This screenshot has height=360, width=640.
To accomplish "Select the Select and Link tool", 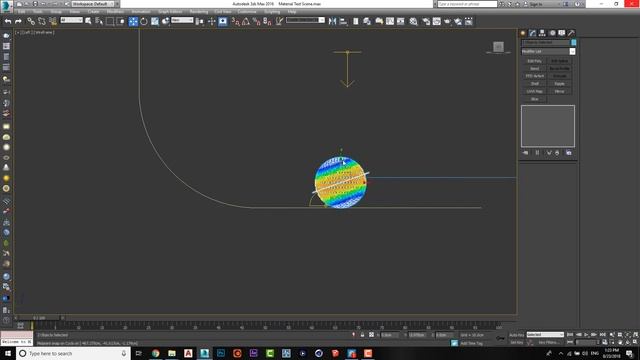I will (31, 21).
